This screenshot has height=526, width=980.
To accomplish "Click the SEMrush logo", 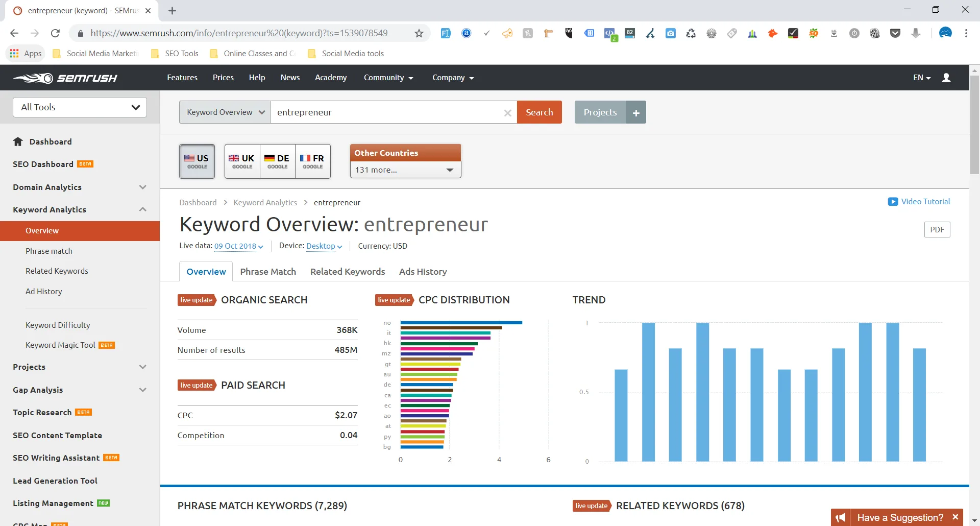I will coord(65,77).
